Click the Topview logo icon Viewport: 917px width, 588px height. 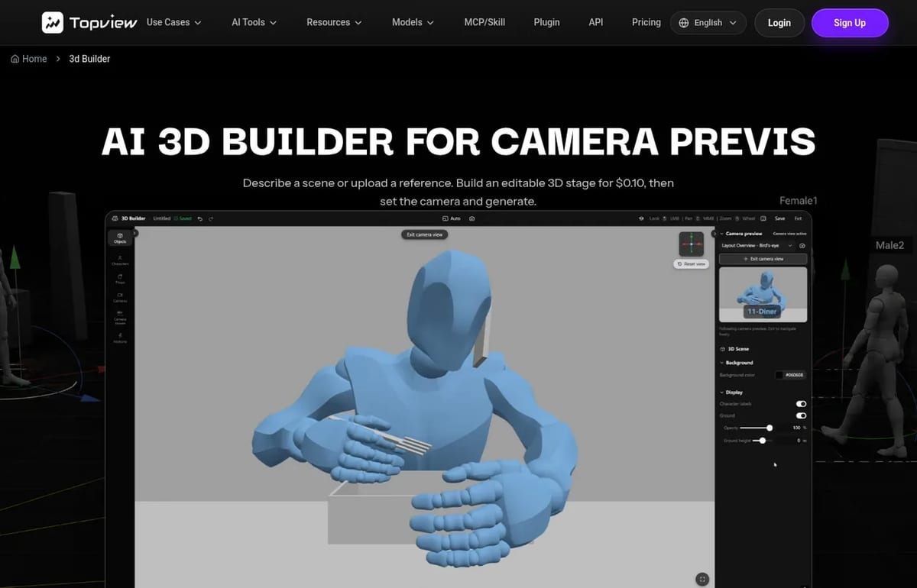point(53,23)
